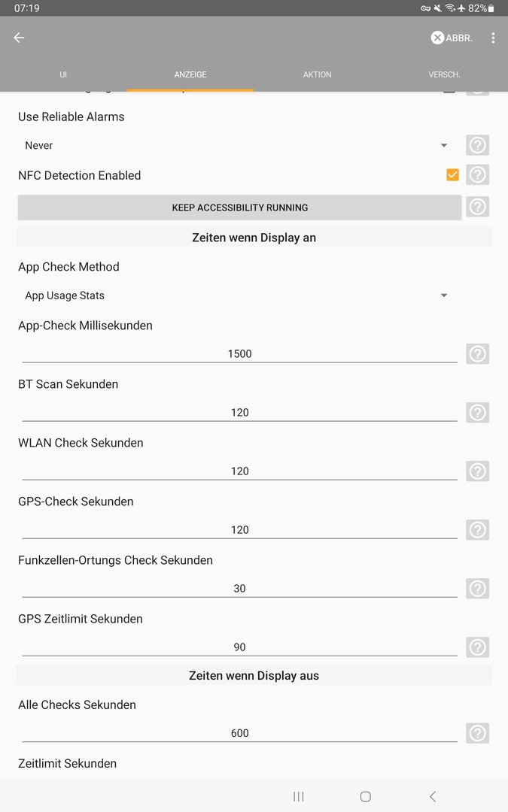Show help for BT Scan Sekunden
508x812 pixels.
477,413
